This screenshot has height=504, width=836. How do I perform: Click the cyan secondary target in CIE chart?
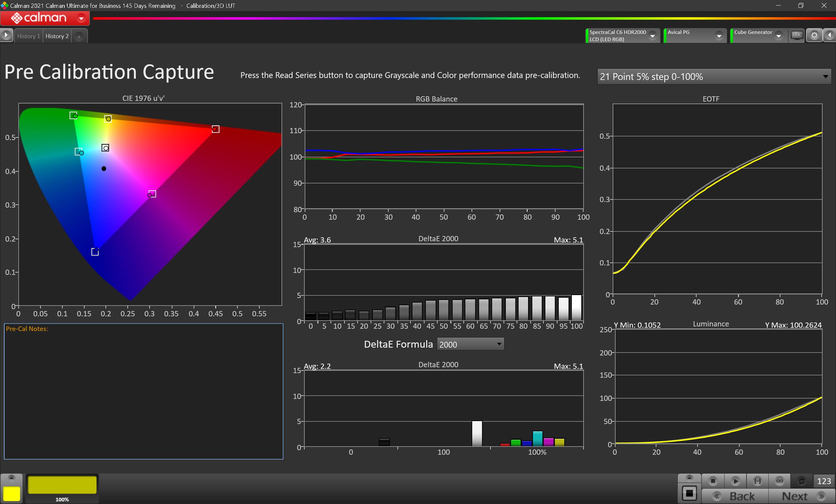pos(78,151)
